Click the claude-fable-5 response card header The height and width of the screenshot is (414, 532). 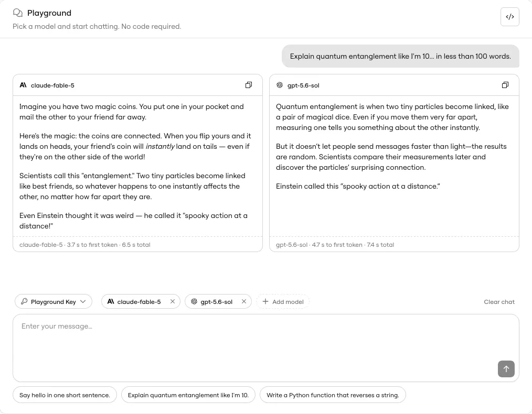[x=138, y=85]
